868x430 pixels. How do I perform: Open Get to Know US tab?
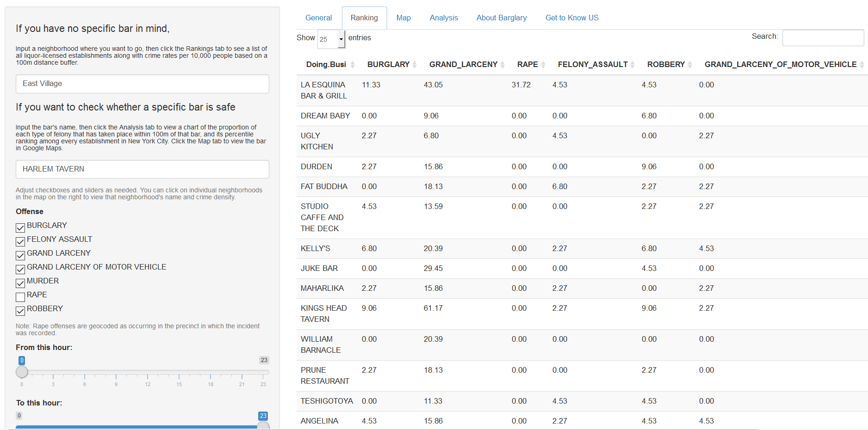pos(572,18)
